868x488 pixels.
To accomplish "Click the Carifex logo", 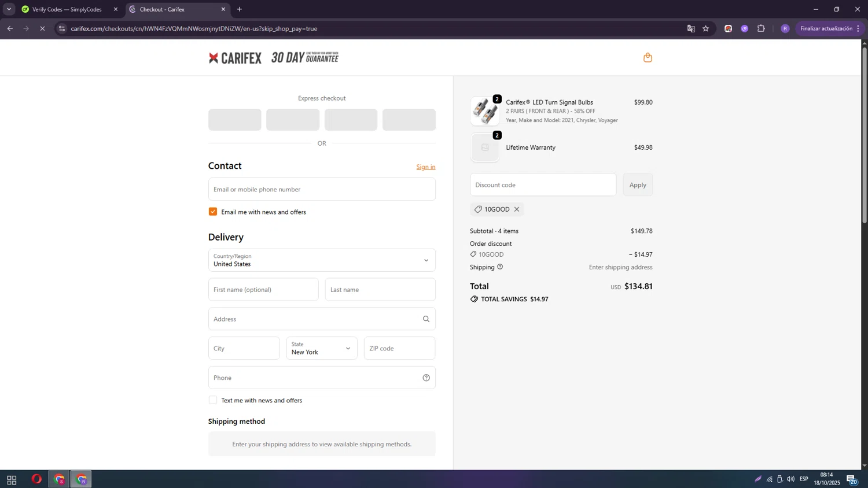I will click(x=235, y=58).
